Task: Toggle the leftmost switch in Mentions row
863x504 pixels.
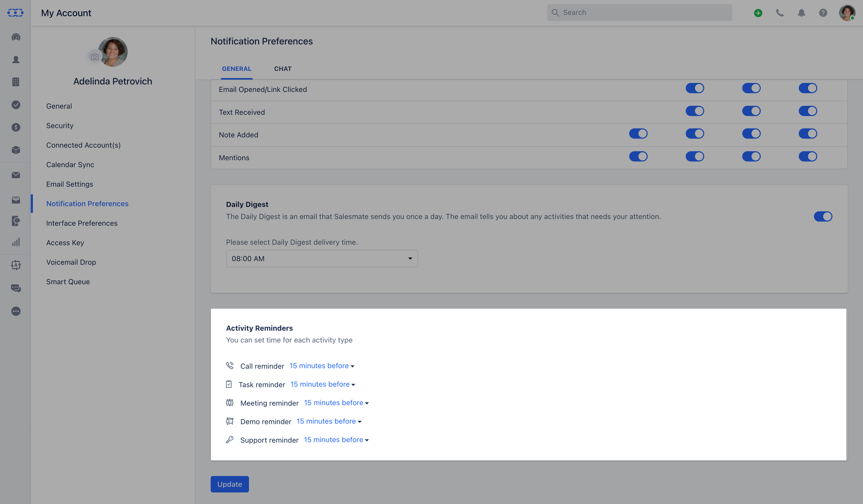Action: point(638,156)
